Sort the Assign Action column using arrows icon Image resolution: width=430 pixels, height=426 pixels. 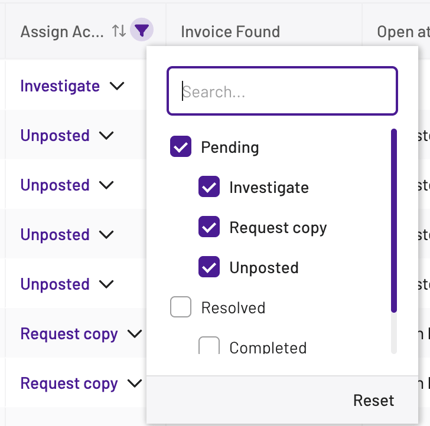pos(119,31)
